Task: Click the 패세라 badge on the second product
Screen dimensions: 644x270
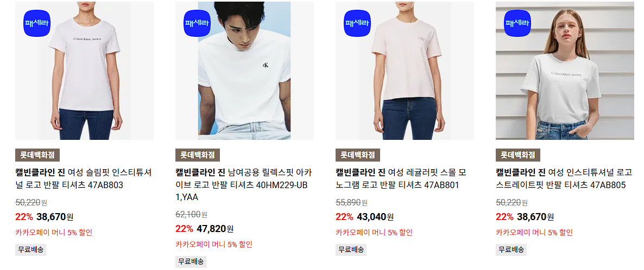Action: (x=197, y=23)
